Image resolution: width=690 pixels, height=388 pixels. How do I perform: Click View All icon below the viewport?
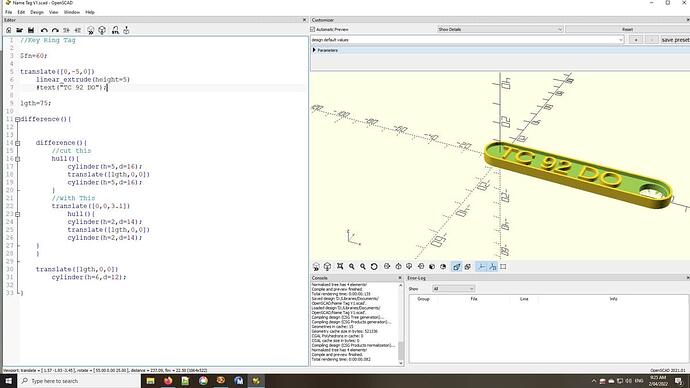(x=340, y=267)
